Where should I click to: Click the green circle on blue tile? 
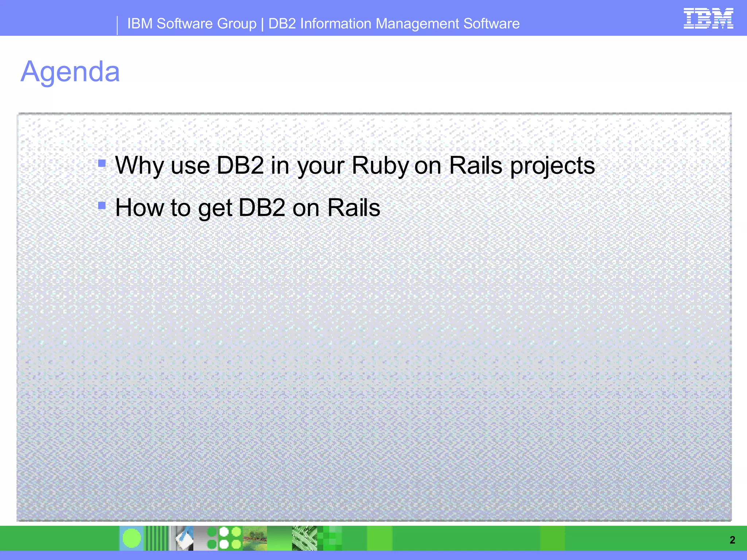click(x=132, y=538)
